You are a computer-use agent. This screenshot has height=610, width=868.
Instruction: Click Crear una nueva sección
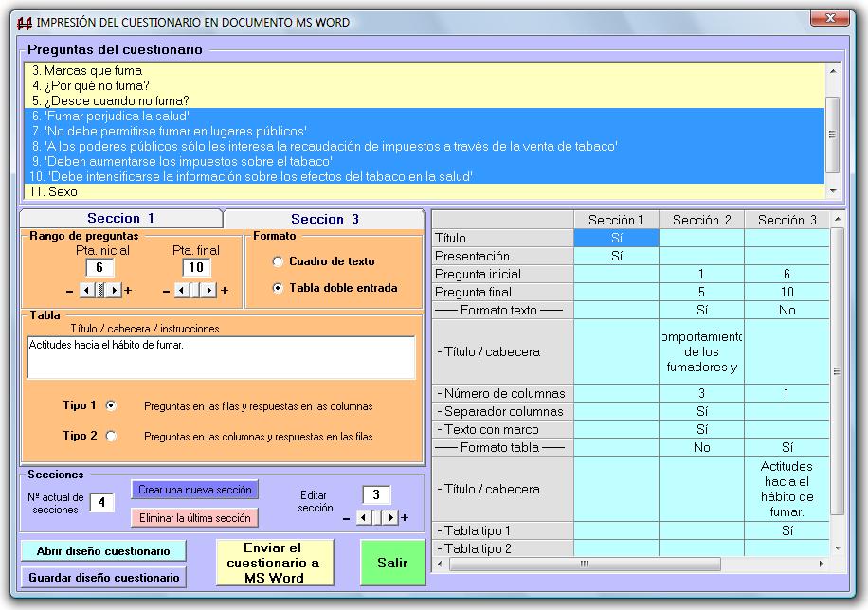195,490
